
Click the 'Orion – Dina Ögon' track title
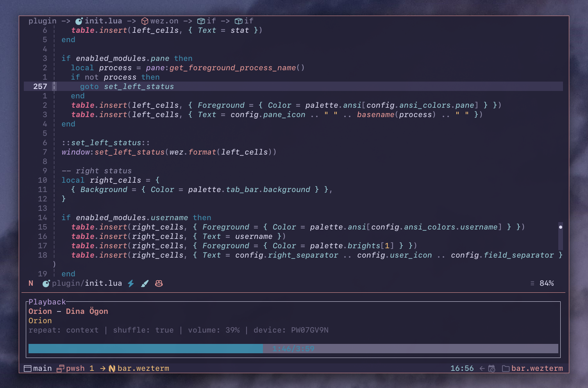click(x=68, y=311)
